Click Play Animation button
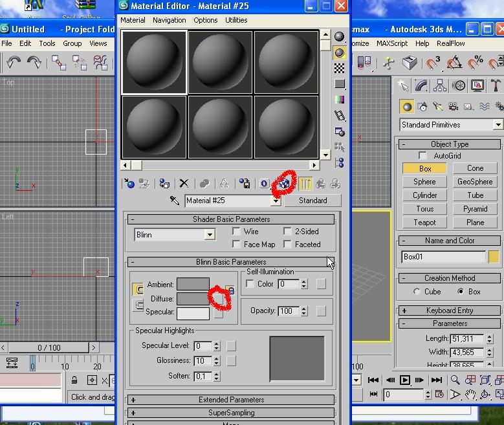The height and width of the screenshot is (425, 504). pyautogui.click(x=404, y=380)
